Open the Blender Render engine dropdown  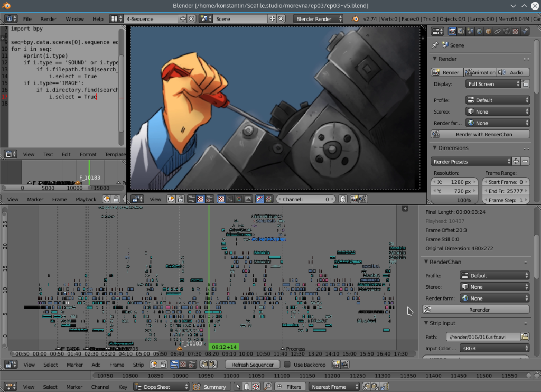(x=318, y=19)
